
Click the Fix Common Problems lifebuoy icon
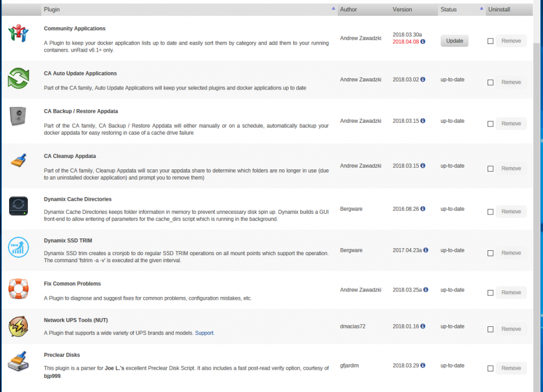(x=18, y=289)
